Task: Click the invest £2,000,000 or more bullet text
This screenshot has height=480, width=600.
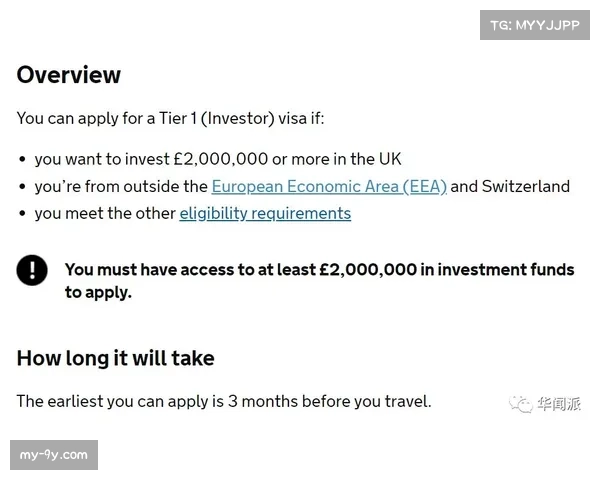Action: pyautogui.click(x=218, y=159)
